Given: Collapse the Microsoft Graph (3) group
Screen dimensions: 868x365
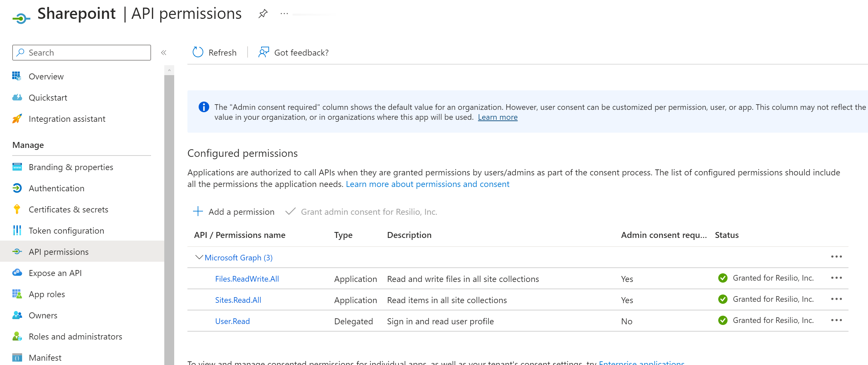Looking at the screenshot, I should [x=199, y=257].
